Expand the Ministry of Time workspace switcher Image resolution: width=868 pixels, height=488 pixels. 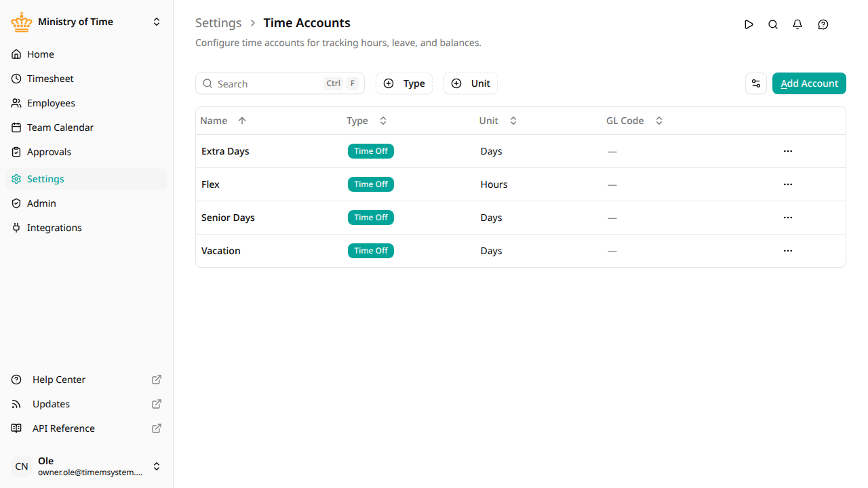pos(157,22)
